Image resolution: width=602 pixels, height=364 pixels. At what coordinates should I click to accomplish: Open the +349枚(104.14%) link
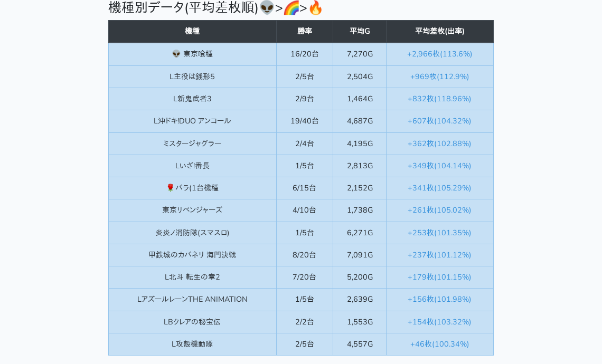[439, 166]
